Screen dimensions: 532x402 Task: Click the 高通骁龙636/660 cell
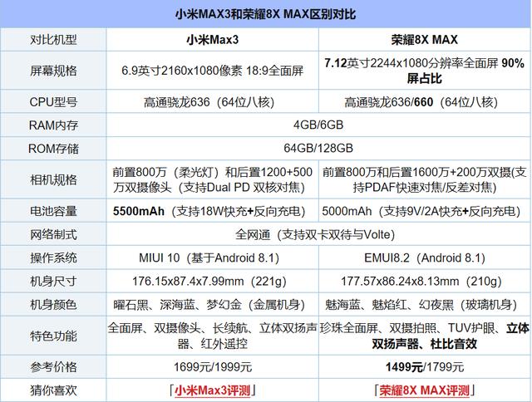pyautogui.click(x=425, y=101)
